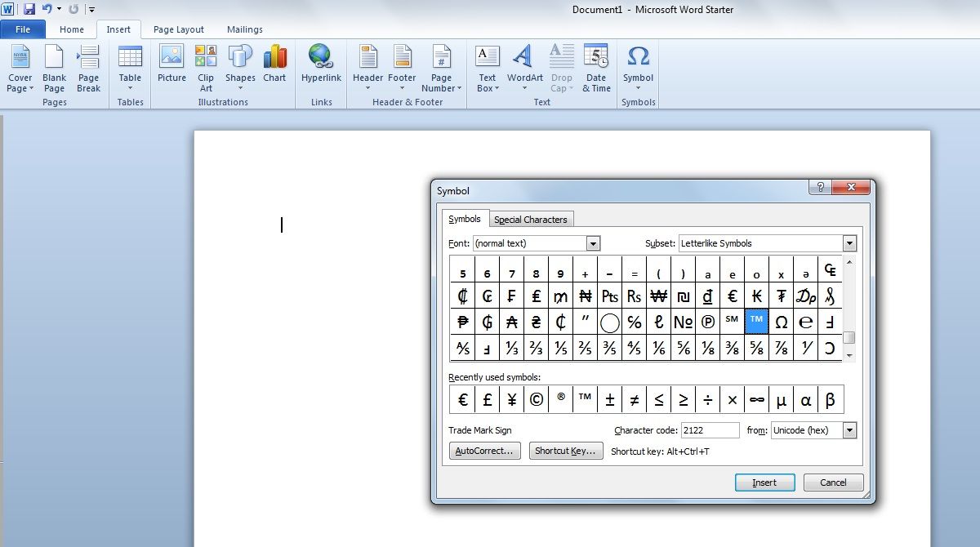Open the Page Layout ribbon tab
980x547 pixels.
pyautogui.click(x=178, y=29)
